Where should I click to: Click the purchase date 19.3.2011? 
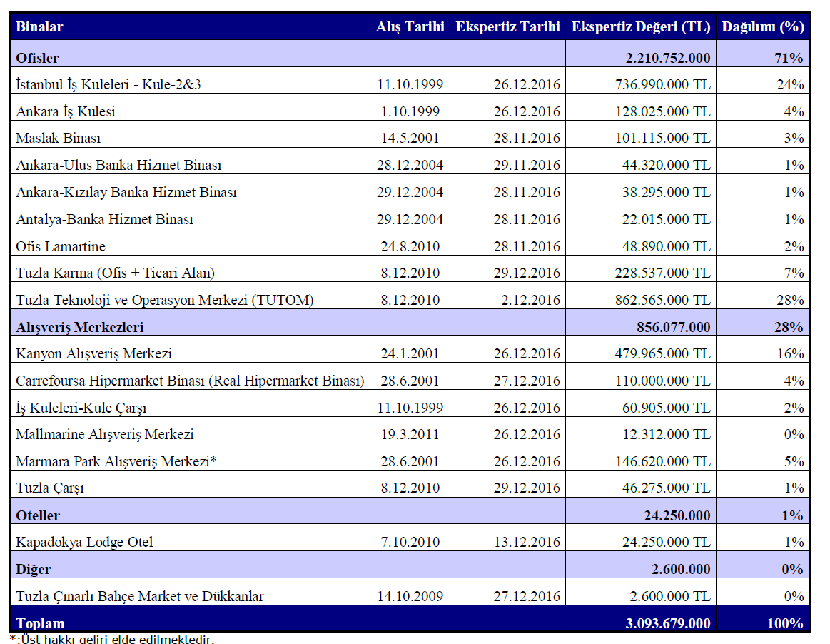410,434
